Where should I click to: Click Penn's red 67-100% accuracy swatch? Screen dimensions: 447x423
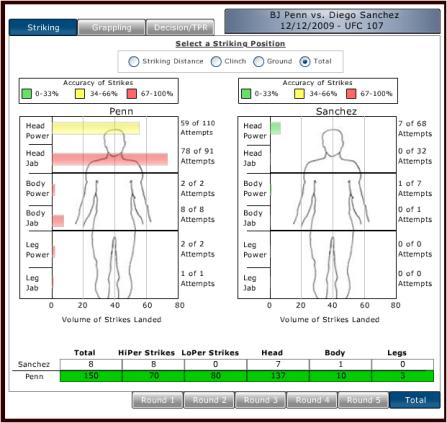click(132, 94)
